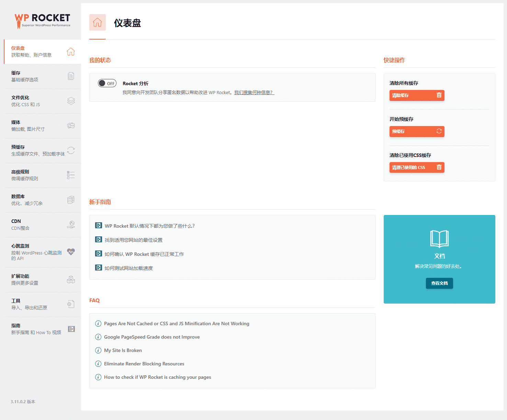Screen dimensions: 507x420
Task: Click the WP Rocket logo
Action: (42, 21)
